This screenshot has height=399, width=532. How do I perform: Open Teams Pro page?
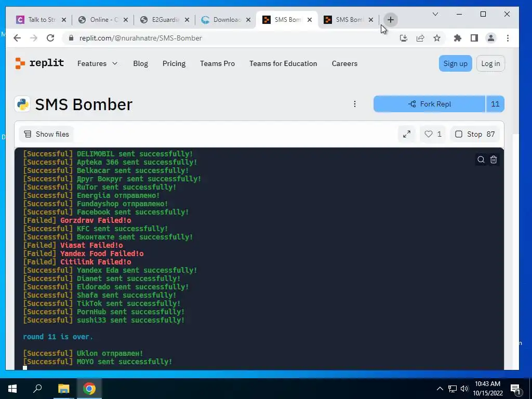[x=217, y=63]
